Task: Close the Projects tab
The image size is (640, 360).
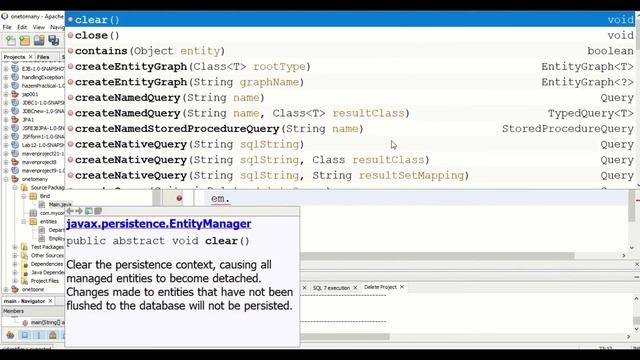Action: tap(30, 57)
